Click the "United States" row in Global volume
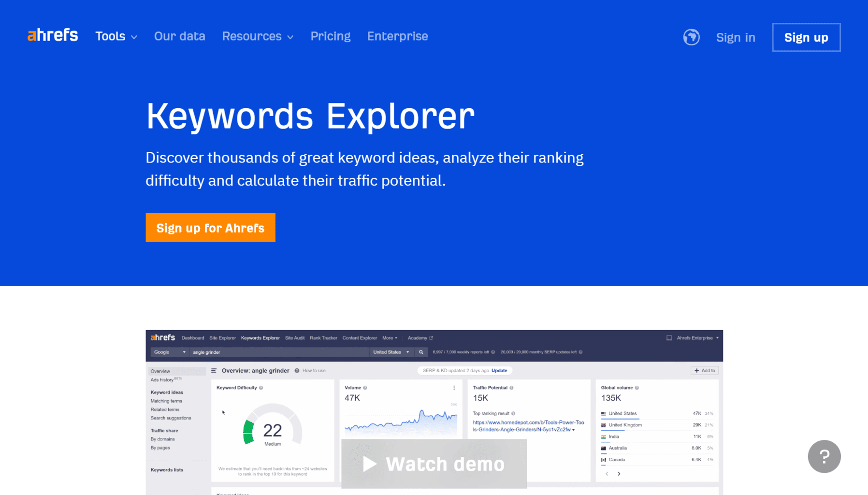Viewport: 868px width, 495px height. pos(657,414)
